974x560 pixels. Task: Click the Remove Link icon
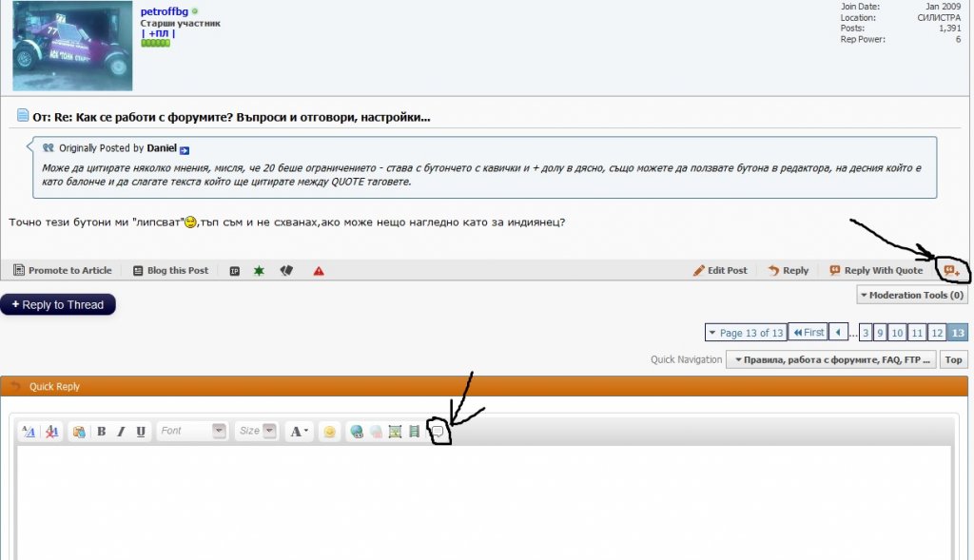click(x=376, y=432)
